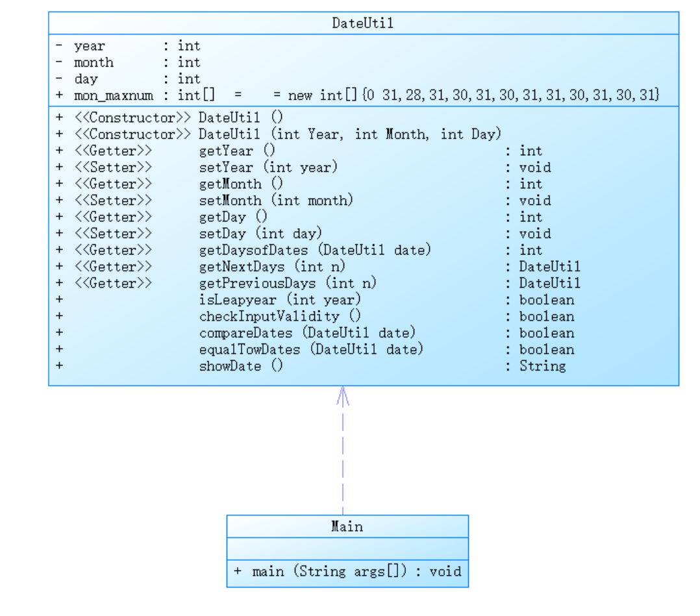Select the dashed dependency arrow between classes

tap(343, 450)
